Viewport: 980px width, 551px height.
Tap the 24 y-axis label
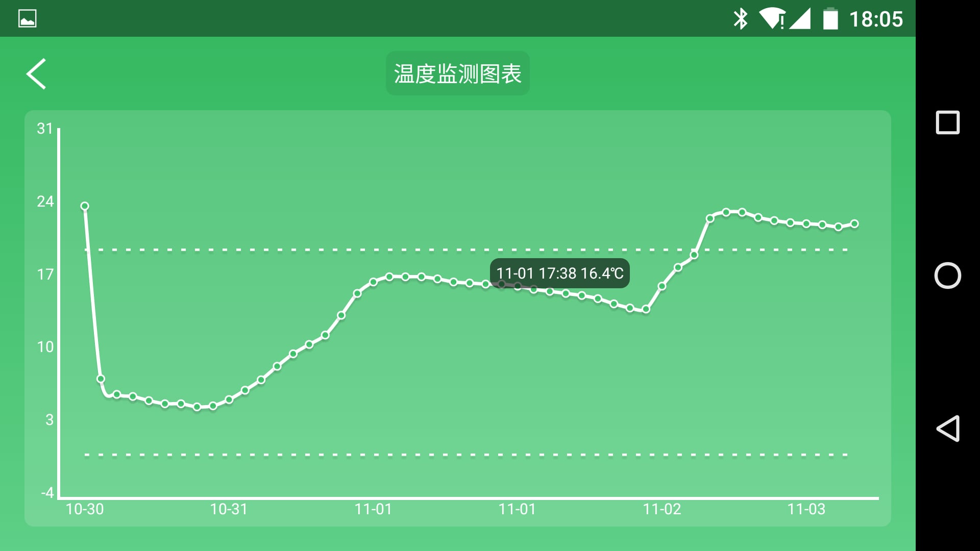(x=45, y=202)
